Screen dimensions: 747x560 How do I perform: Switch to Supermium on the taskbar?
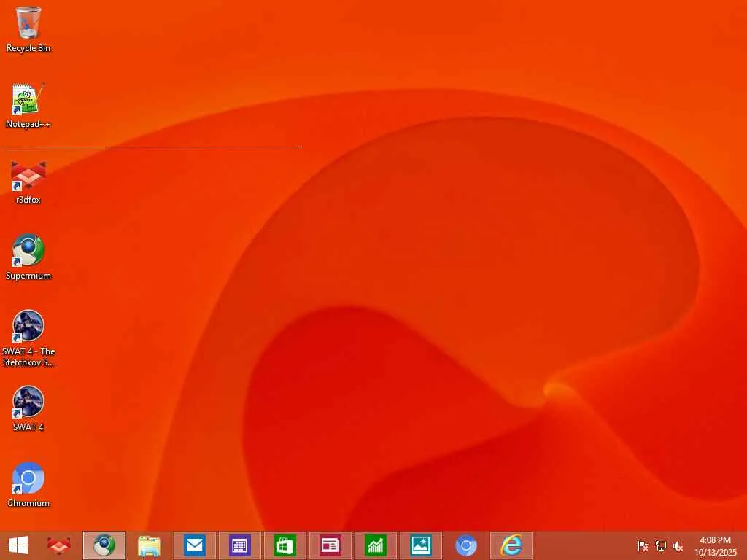104,545
